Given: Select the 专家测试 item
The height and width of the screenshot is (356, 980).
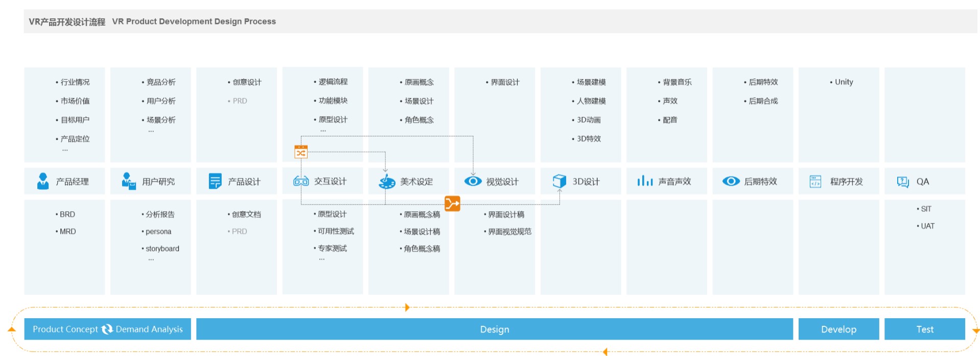Looking at the screenshot, I should [x=330, y=248].
